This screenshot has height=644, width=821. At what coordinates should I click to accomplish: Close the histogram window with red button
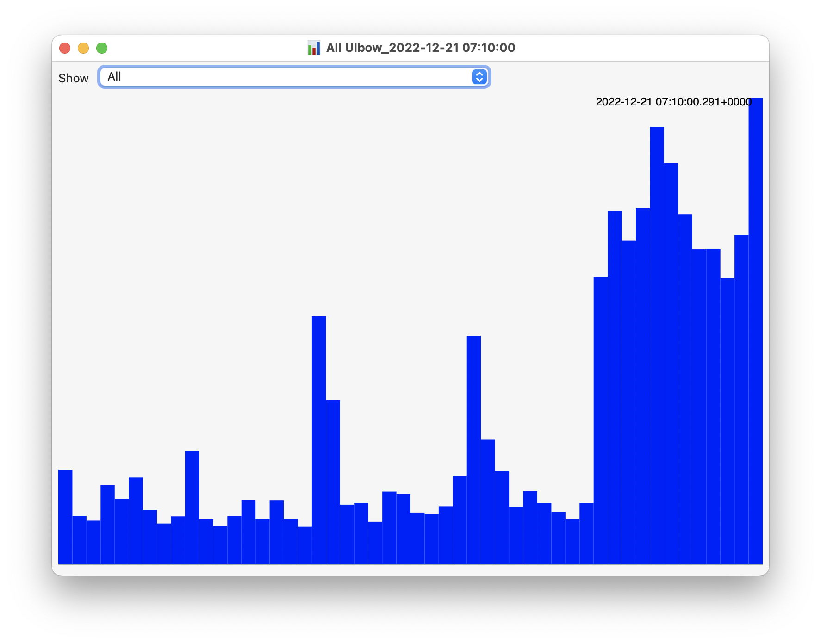click(x=65, y=48)
